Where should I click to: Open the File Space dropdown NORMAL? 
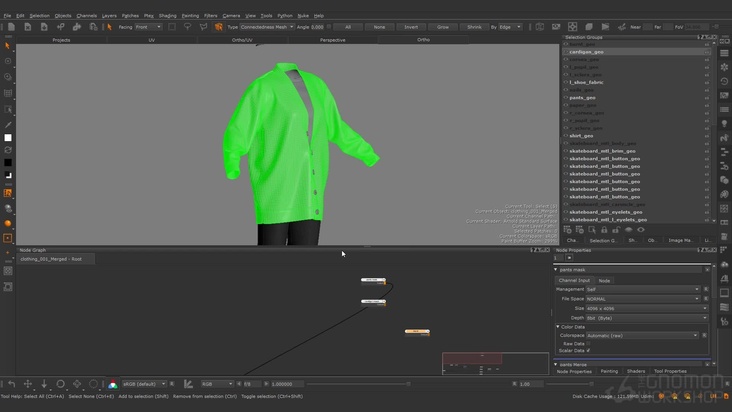point(642,299)
